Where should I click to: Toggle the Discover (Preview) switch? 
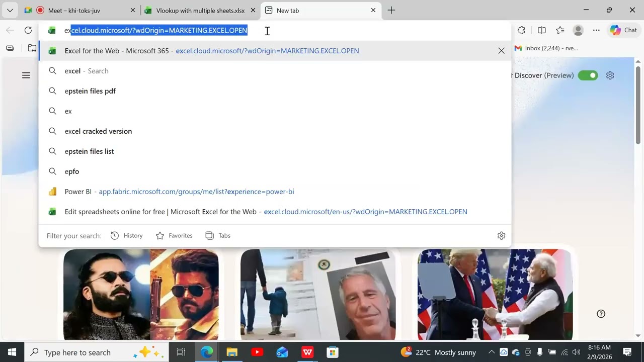pos(588,75)
